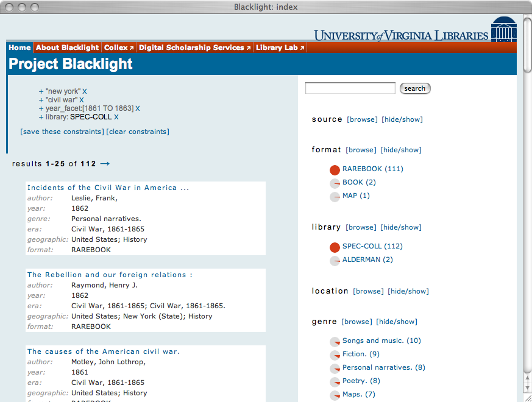Browse the location facet

(369, 291)
